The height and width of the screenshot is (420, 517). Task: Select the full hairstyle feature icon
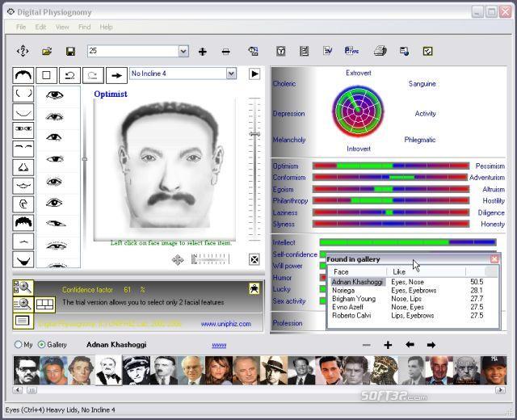tap(23, 223)
